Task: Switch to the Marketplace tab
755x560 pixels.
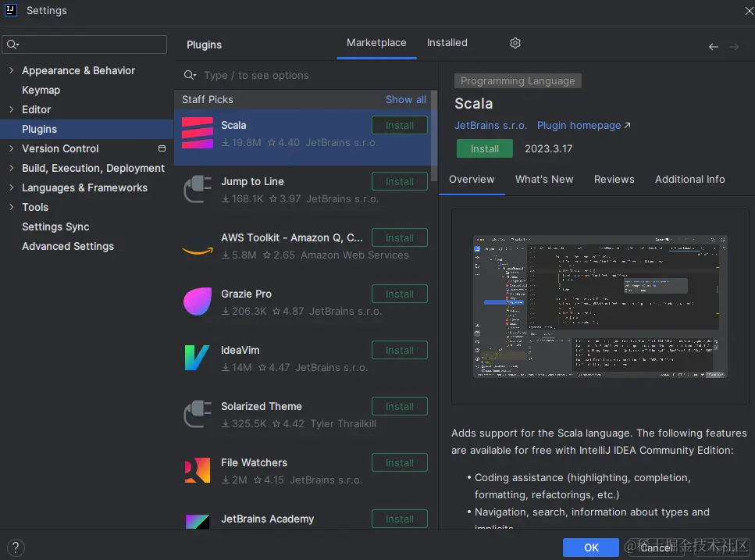Action: click(376, 43)
